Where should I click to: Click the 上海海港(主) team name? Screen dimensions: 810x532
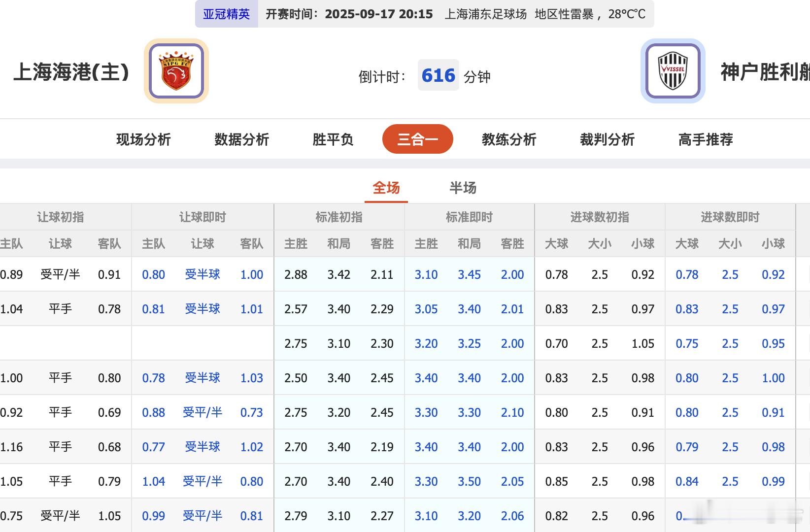click(71, 72)
